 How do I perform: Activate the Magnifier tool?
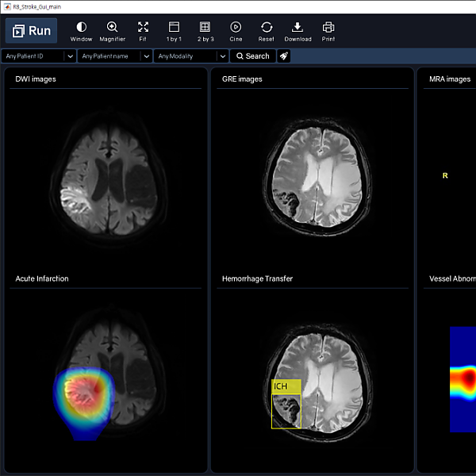coord(112,31)
